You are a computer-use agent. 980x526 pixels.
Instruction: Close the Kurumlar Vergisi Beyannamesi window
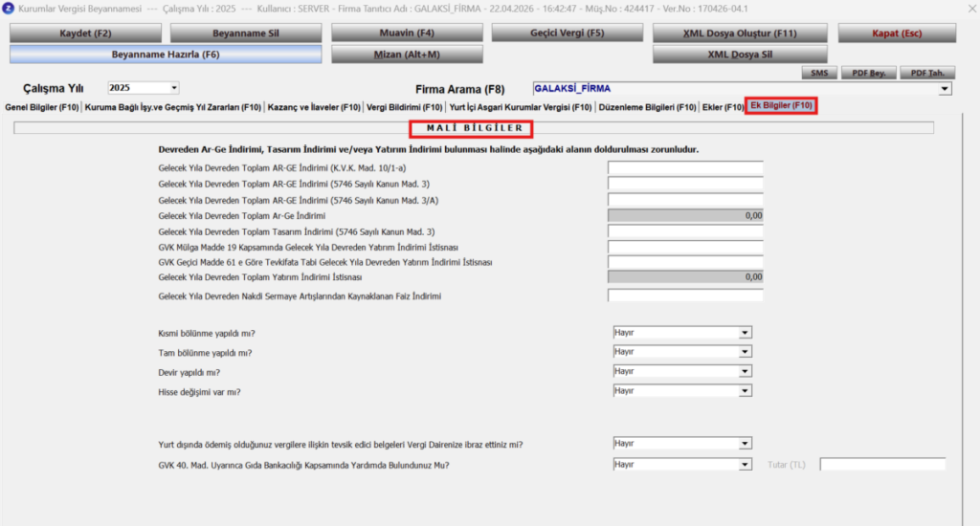(x=972, y=9)
